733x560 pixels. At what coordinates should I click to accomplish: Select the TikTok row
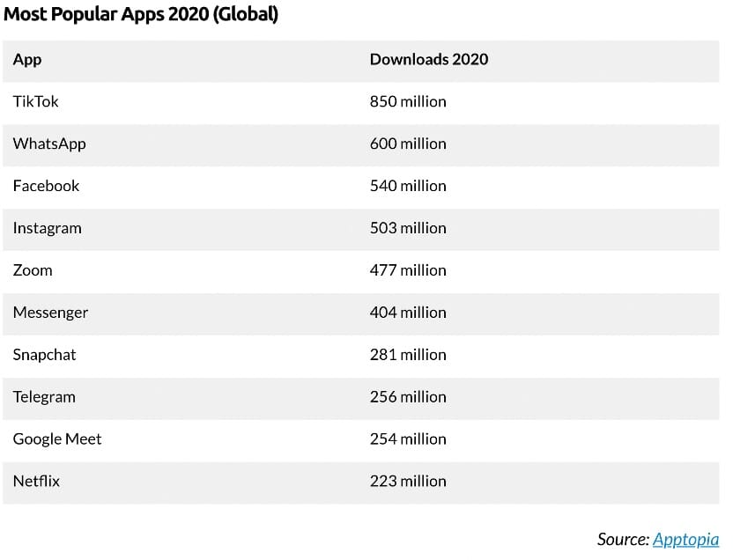click(x=35, y=101)
